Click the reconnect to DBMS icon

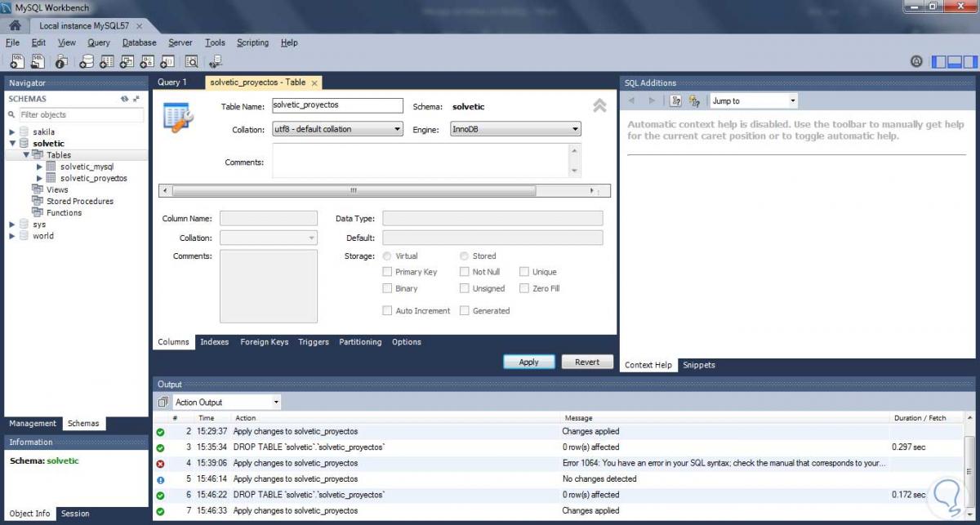click(216, 61)
